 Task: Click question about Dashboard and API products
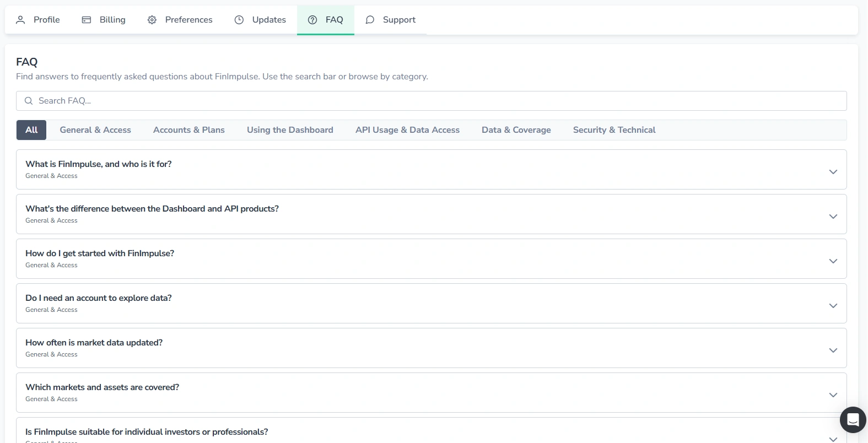coord(152,209)
